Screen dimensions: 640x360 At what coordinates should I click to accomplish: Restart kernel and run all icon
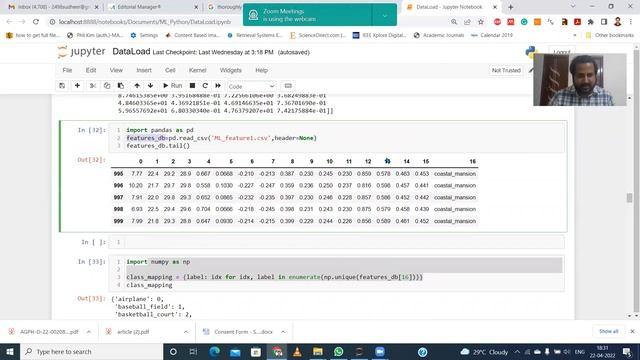pos(218,86)
